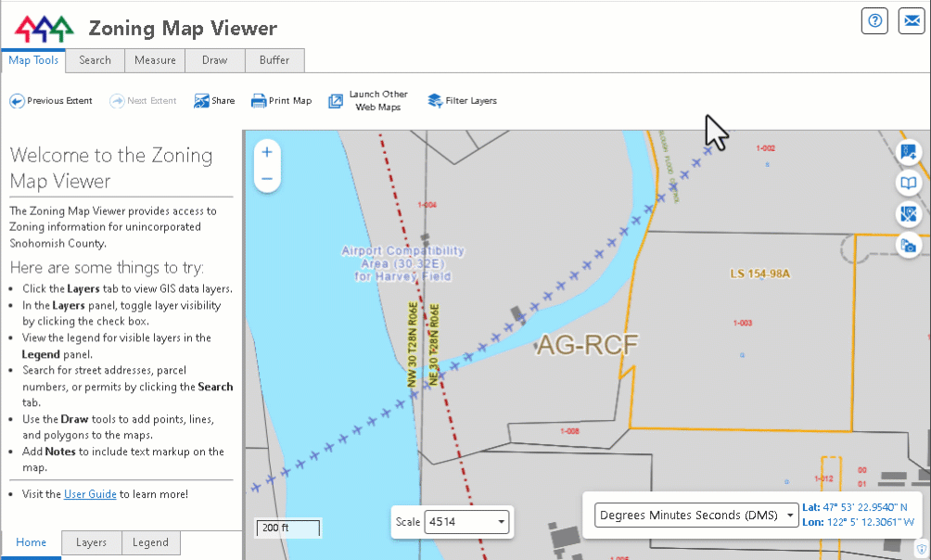Go back using Previous Extent
The width and height of the screenshot is (931, 560).
[51, 101]
